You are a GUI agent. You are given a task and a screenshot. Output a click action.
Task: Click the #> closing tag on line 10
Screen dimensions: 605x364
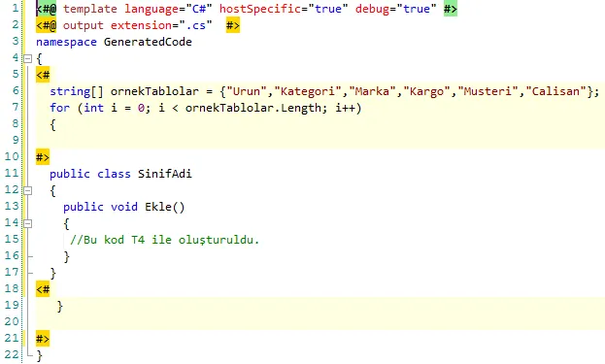click(x=43, y=157)
